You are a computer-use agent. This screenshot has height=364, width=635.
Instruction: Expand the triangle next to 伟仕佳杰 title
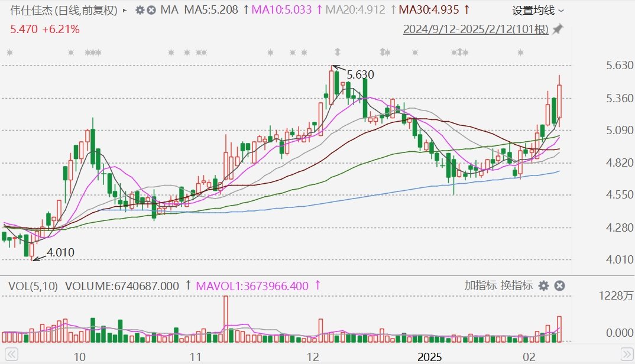tap(125, 11)
